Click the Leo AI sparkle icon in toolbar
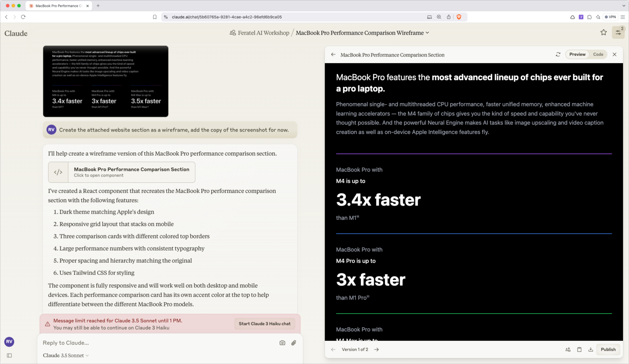 (x=598, y=17)
